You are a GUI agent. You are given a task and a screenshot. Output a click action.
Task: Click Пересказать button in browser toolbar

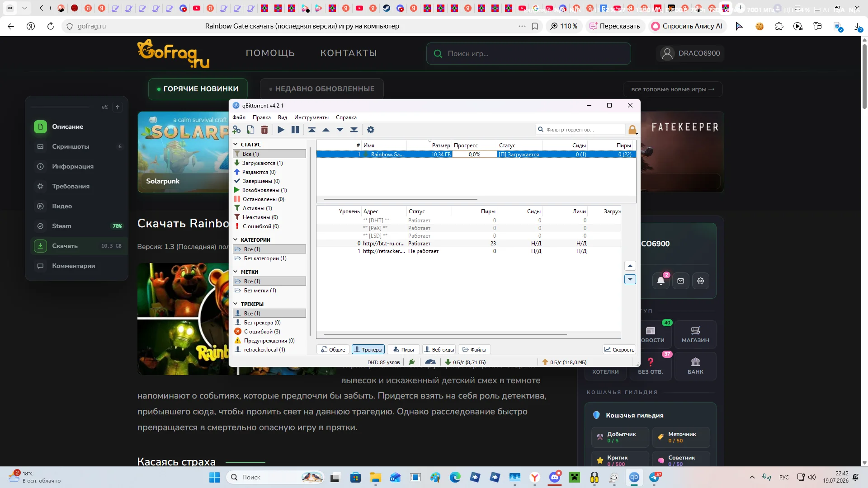pos(615,26)
